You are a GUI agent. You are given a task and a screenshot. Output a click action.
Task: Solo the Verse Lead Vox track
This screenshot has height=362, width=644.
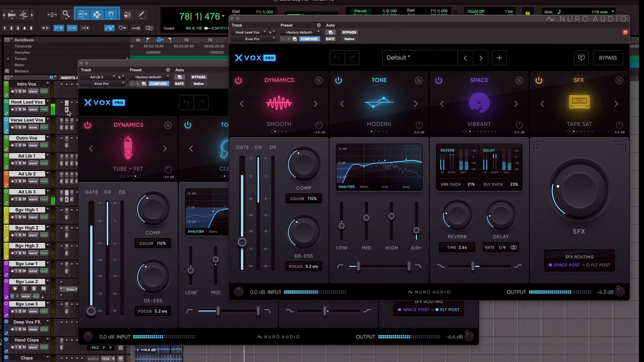(20, 127)
